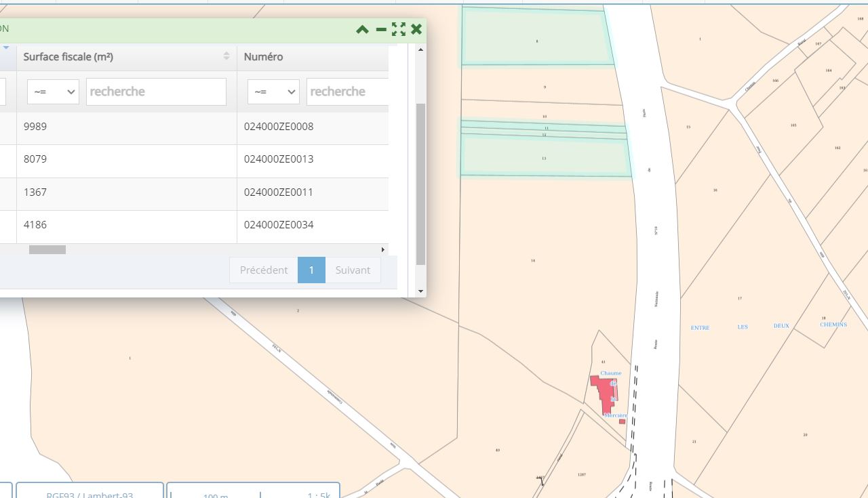Click the table's vertical scrollbar up arrow
Screen dimensions: 868x498
coord(420,49)
